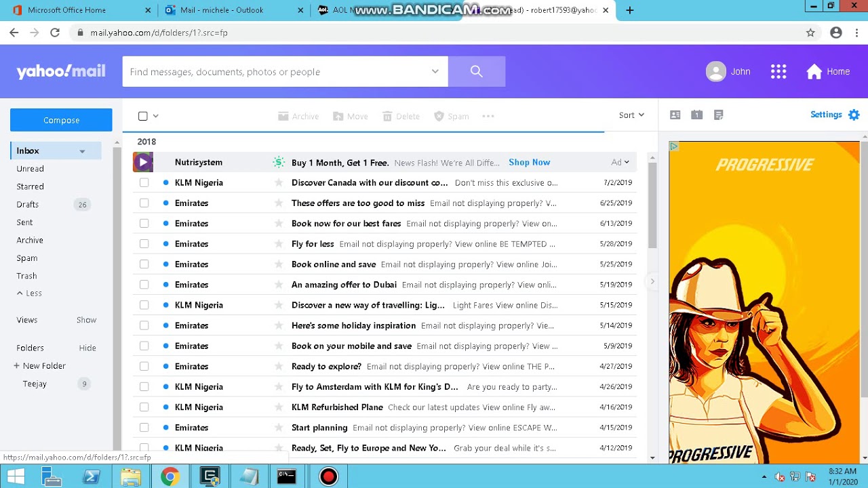Open the Inbox folder dropdown arrow
Screen dimensions: 868x488
82,151
